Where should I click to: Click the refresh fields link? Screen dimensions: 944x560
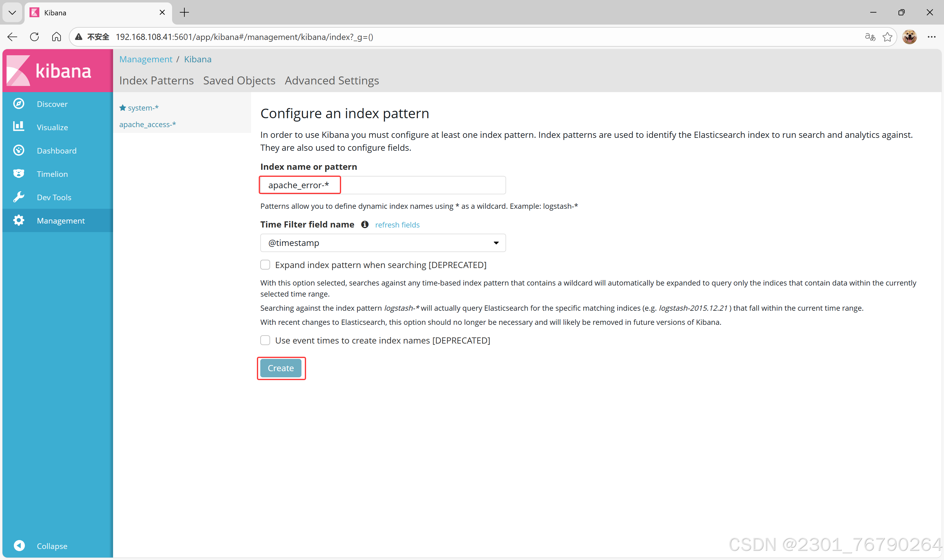click(397, 225)
